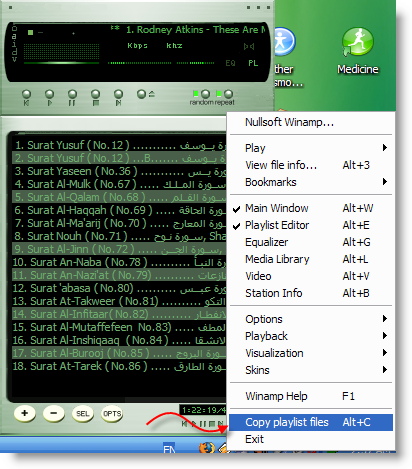Adjust the balance slider bar

click(x=196, y=63)
